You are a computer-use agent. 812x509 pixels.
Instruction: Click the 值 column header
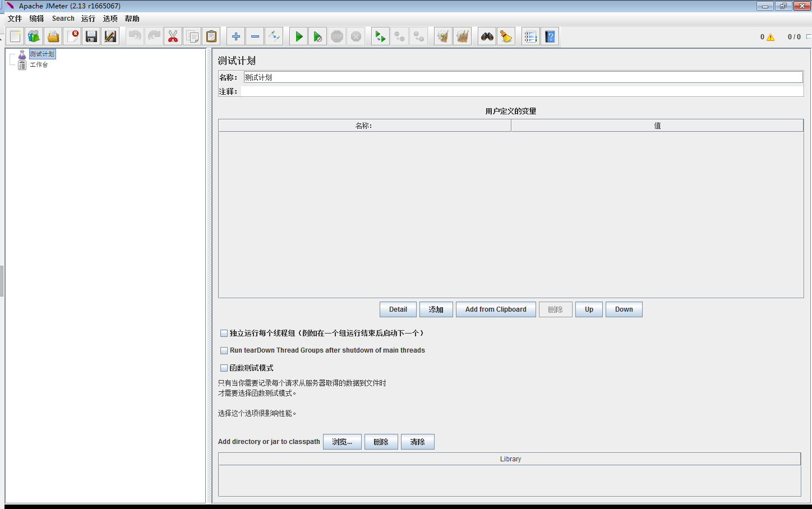[657, 126]
